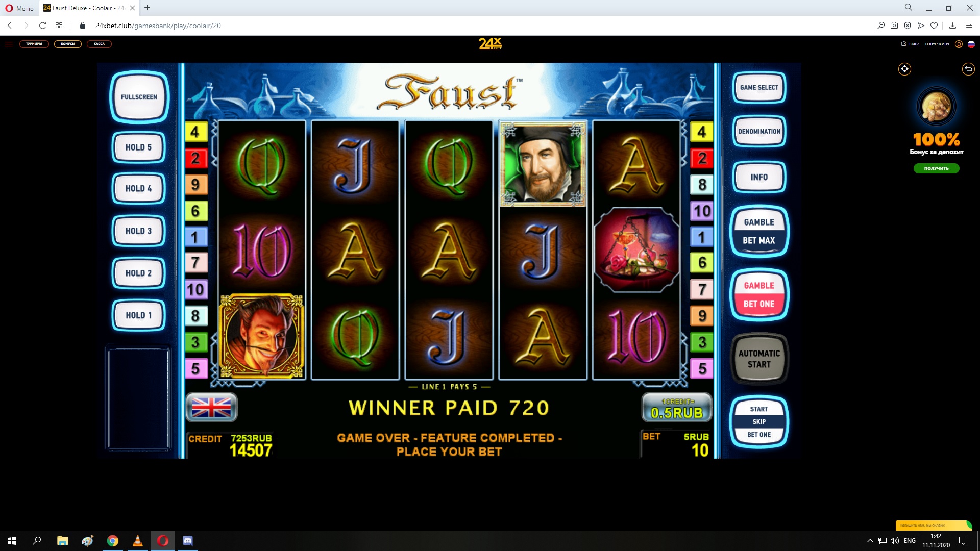Toggle the HOLD 5 button
The width and height of the screenshot is (980, 551).
[x=139, y=147]
